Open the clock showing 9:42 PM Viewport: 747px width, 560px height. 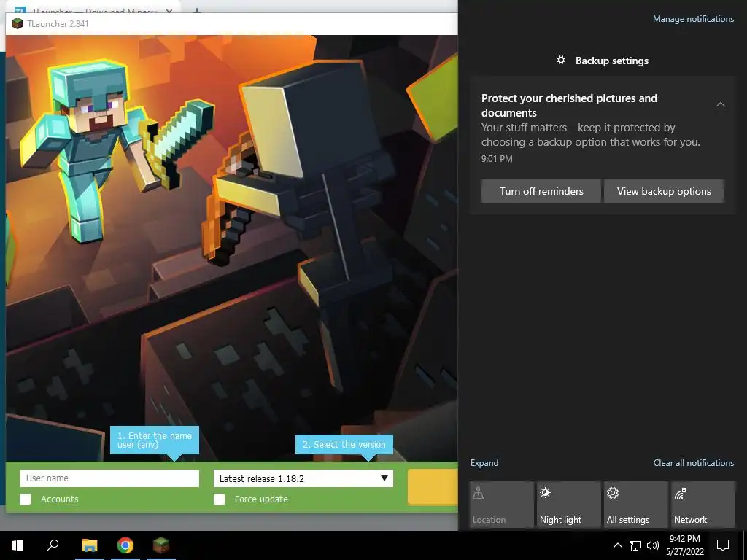684,545
